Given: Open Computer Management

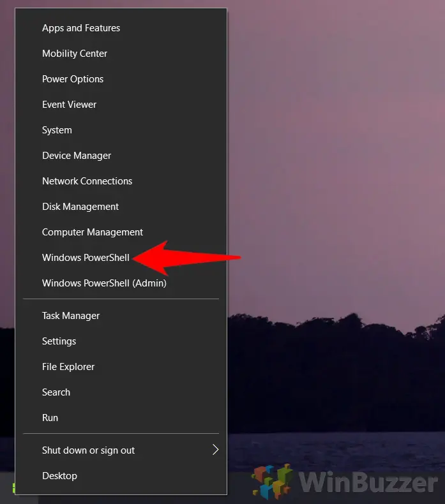Looking at the screenshot, I should pos(121,232).
